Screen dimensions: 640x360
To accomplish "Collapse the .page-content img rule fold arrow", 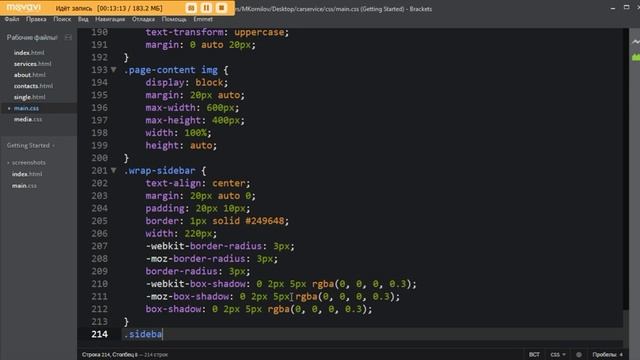I will coord(113,70).
